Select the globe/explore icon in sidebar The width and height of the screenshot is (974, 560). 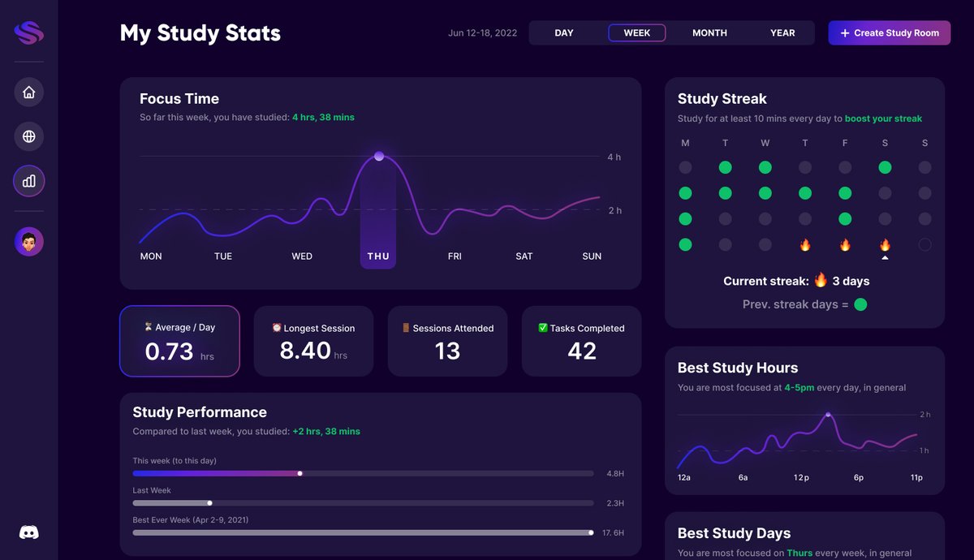pyautogui.click(x=28, y=136)
